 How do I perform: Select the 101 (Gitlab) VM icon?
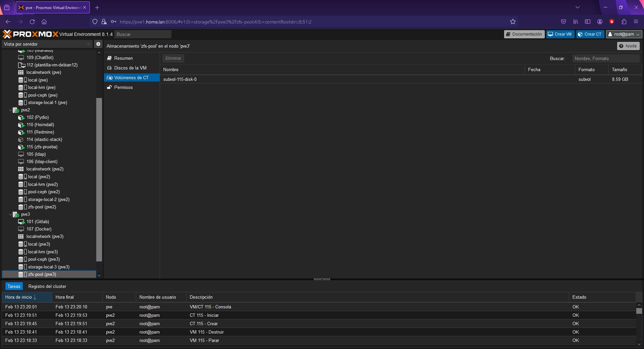[21, 222]
